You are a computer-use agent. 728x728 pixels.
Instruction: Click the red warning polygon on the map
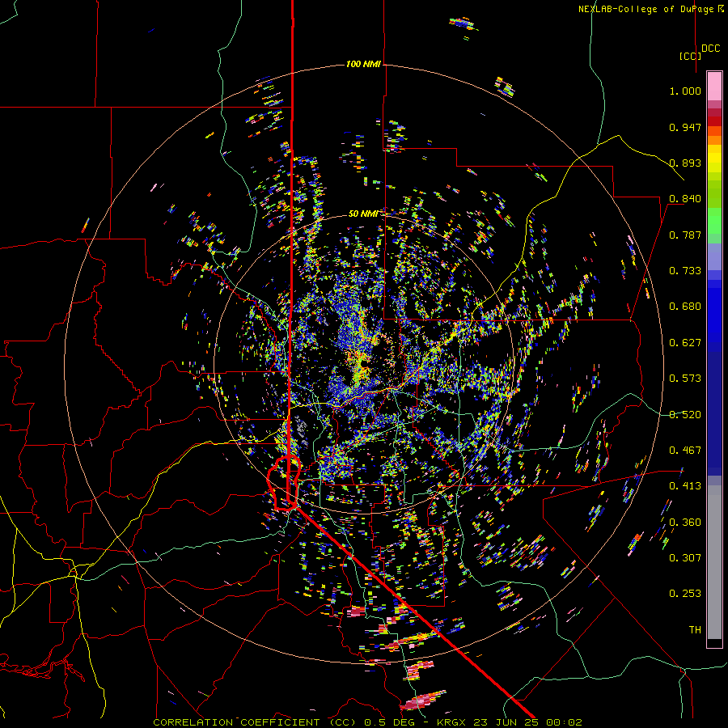[284, 483]
